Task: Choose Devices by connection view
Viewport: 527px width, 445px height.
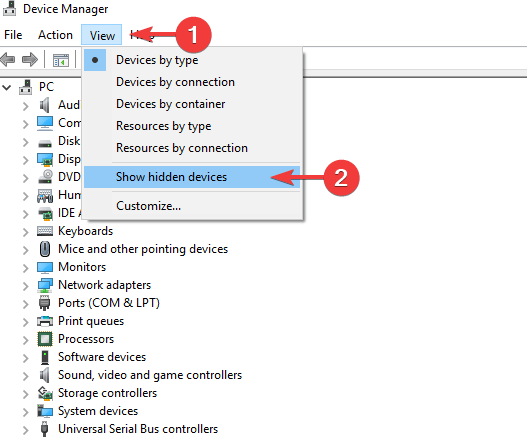Action: (175, 82)
